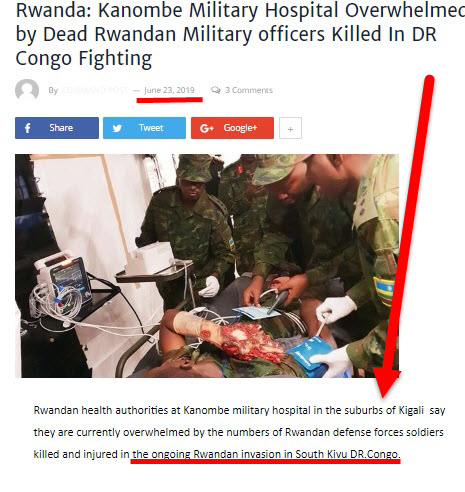Open the author's gray avatar icon
The height and width of the screenshot is (492, 465).
tap(27, 90)
